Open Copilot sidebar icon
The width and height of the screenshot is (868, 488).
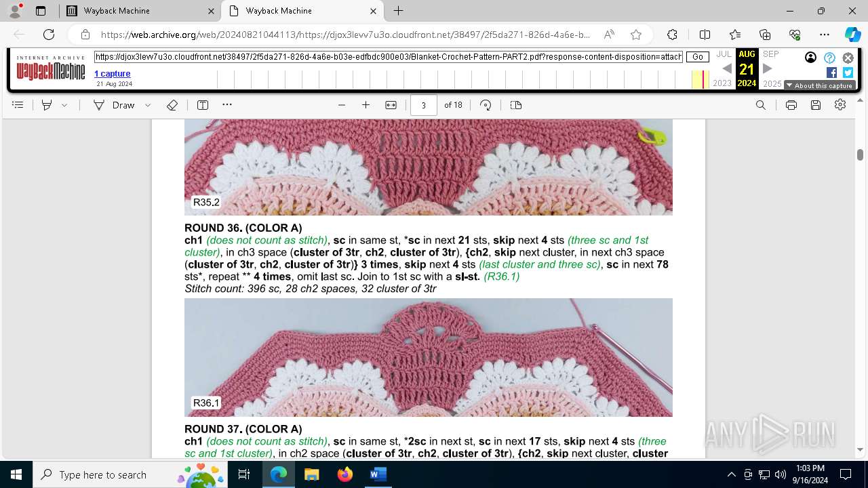click(852, 35)
